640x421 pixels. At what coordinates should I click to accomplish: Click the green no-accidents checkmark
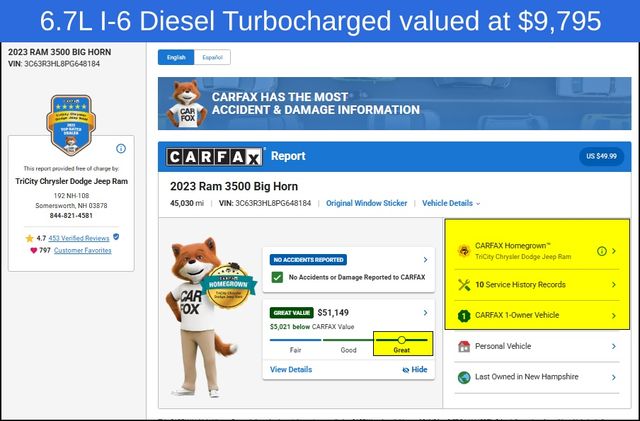[277, 277]
